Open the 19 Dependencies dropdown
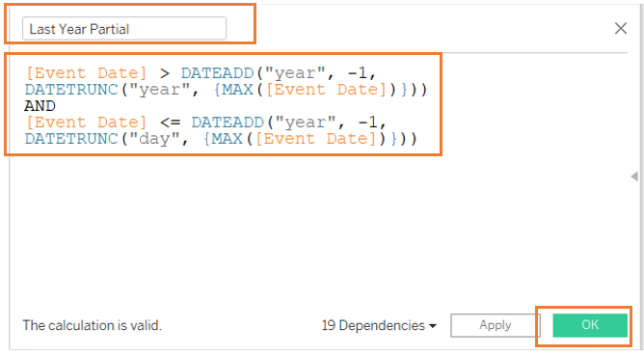Image resolution: width=644 pixels, height=356 pixels. (x=379, y=325)
